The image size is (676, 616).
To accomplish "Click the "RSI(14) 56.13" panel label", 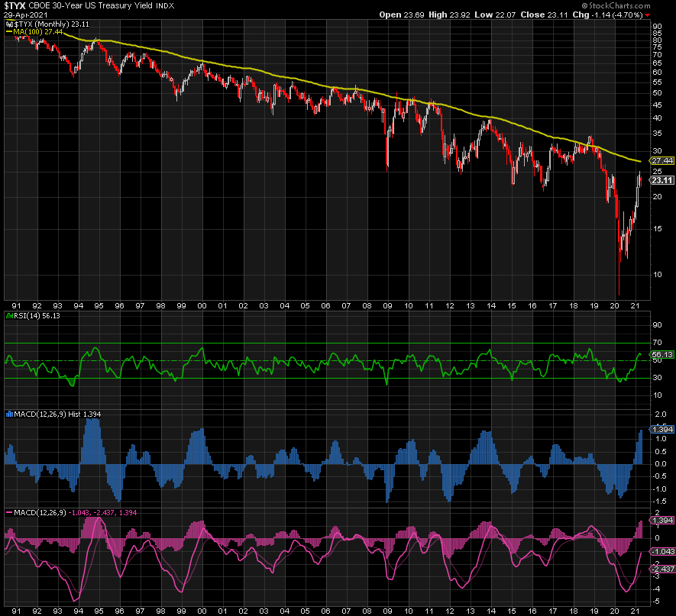I will click(x=37, y=316).
